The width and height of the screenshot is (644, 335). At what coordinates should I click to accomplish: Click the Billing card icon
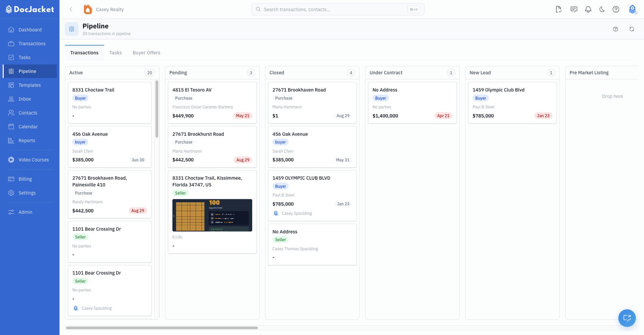(x=11, y=179)
